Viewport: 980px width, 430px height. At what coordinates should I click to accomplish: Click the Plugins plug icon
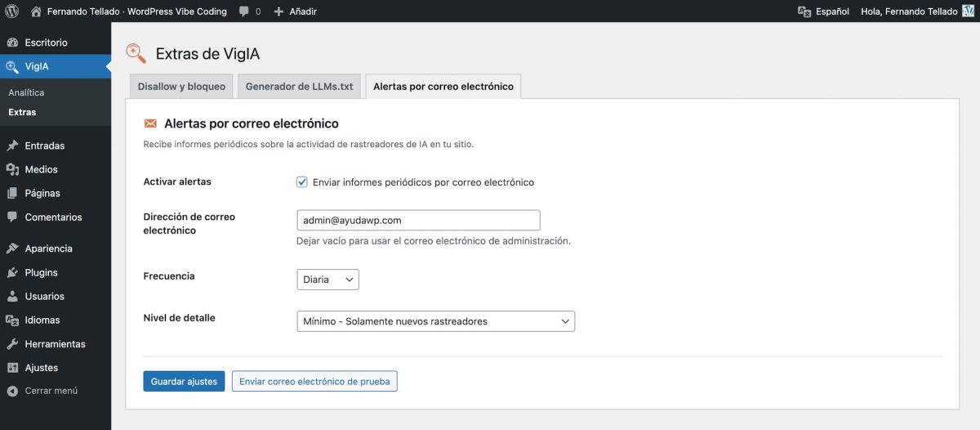pyautogui.click(x=11, y=272)
